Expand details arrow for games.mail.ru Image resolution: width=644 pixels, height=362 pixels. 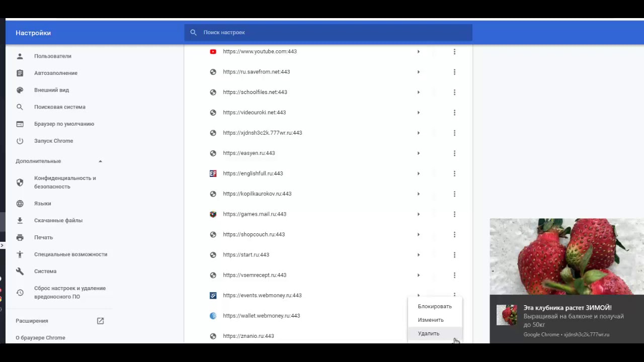[418, 214]
